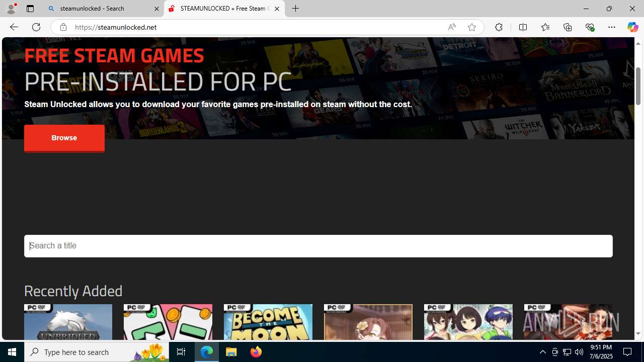Click the Edge taskbar icon
Viewport: 644px width, 362px height.
tap(207, 352)
